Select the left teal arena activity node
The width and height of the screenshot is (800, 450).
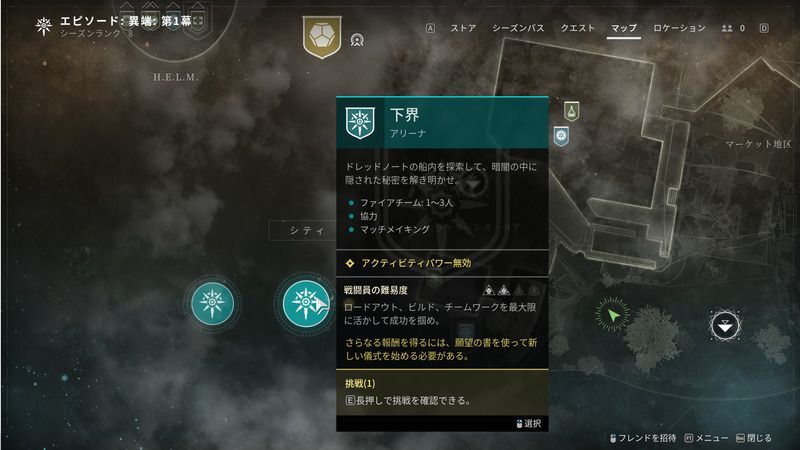tap(212, 303)
